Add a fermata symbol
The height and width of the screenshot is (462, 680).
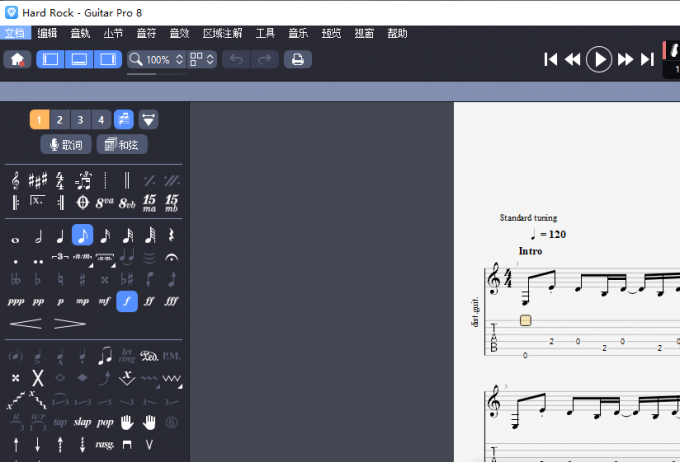[172, 257]
